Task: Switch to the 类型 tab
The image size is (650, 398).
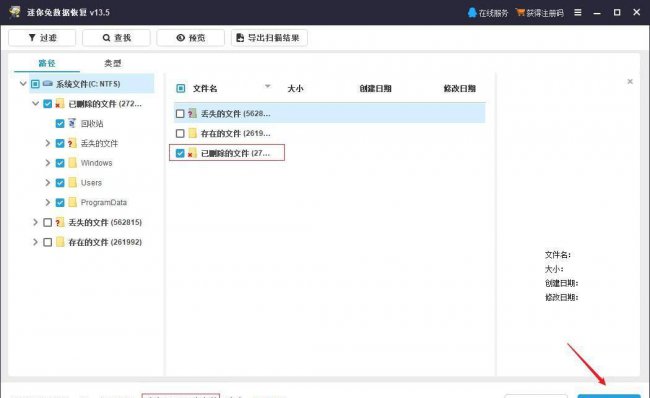Action: 113,63
